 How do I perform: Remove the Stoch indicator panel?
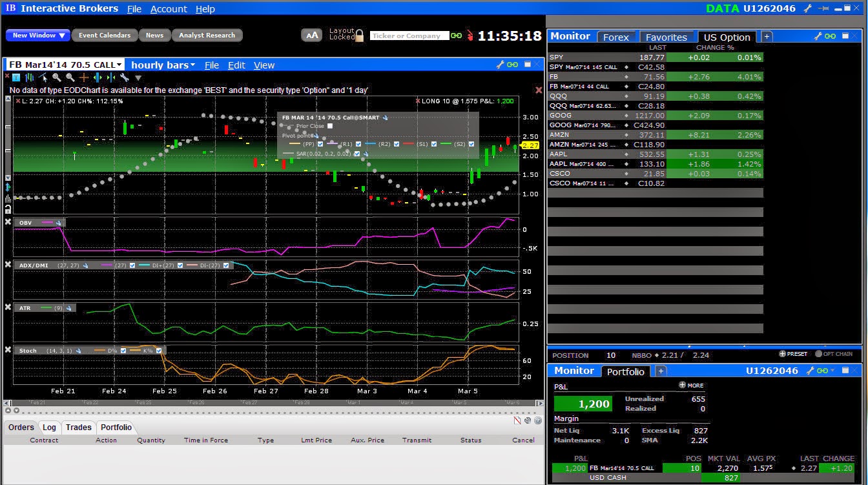click(x=8, y=350)
